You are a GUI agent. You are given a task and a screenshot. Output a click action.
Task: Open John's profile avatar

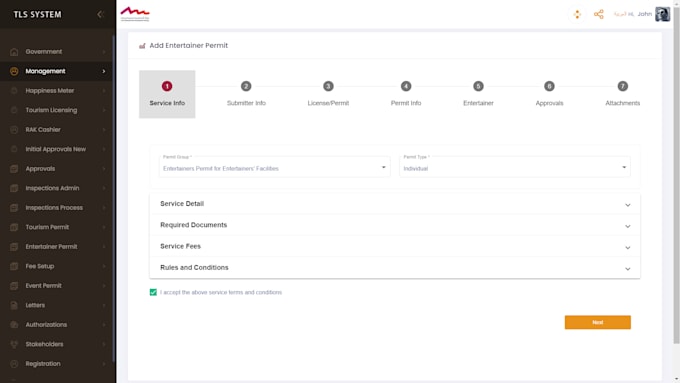pos(662,14)
